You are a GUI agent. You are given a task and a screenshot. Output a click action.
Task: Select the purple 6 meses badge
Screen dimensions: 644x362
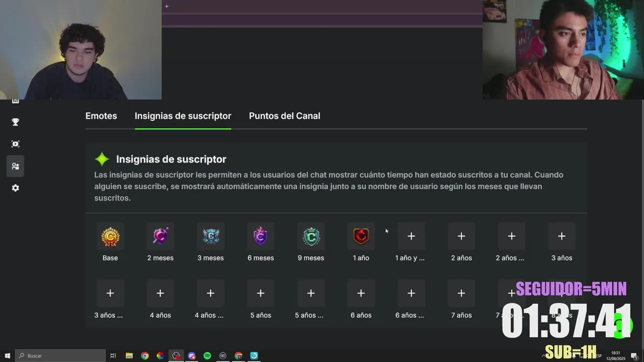[261, 236]
